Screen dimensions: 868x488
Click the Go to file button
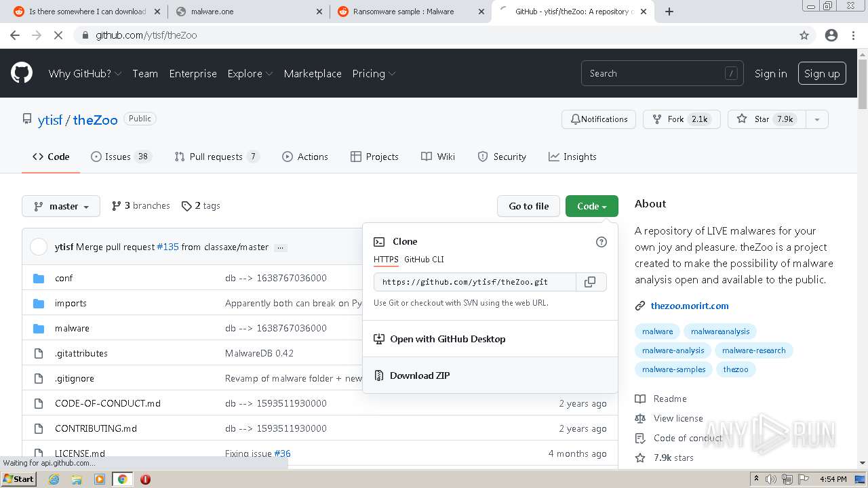(529, 206)
